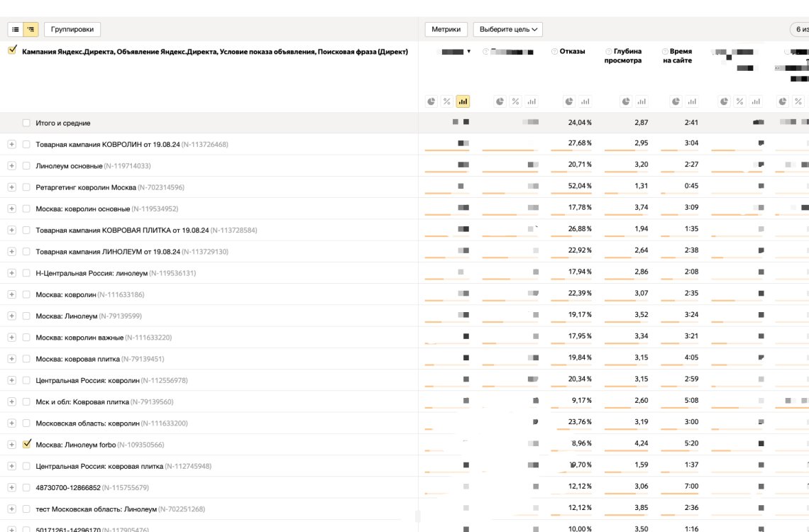The image size is (809, 532).
Task: Click the 52,04 % bounce rate value
Action: [x=580, y=186]
